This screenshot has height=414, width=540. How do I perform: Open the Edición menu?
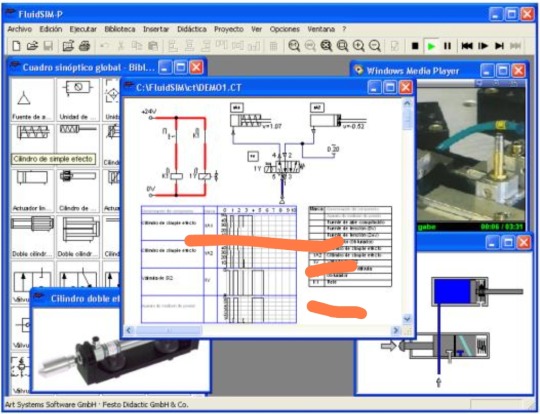coord(51,29)
